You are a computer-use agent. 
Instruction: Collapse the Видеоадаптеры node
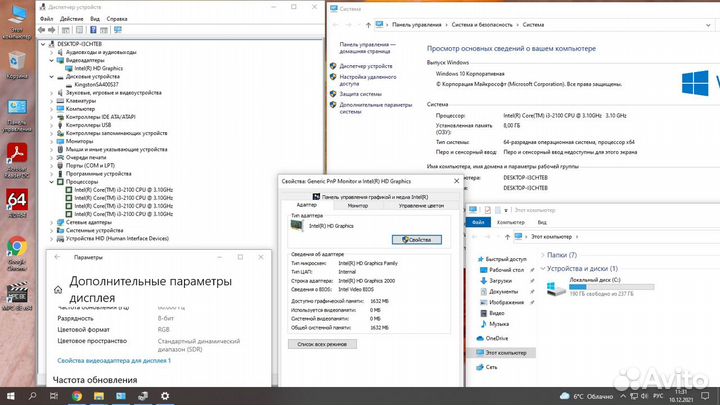(x=52, y=60)
